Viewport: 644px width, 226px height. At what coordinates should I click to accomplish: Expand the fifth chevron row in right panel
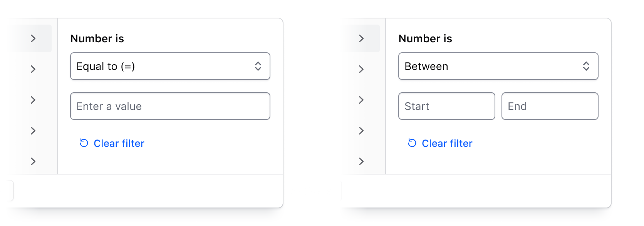[361, 161]
